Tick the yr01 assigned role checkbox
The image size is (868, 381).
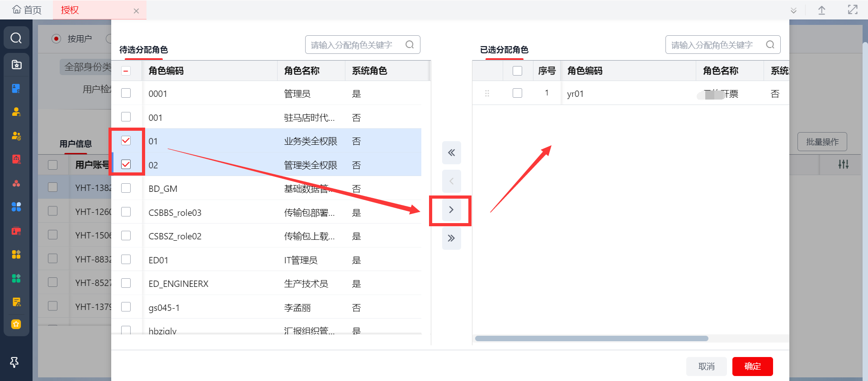(517, 93)
